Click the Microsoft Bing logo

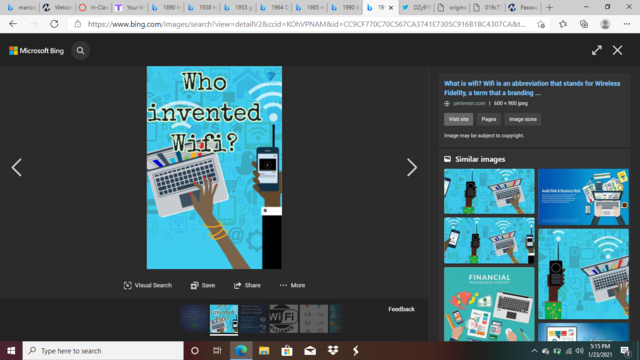(36, 51)
